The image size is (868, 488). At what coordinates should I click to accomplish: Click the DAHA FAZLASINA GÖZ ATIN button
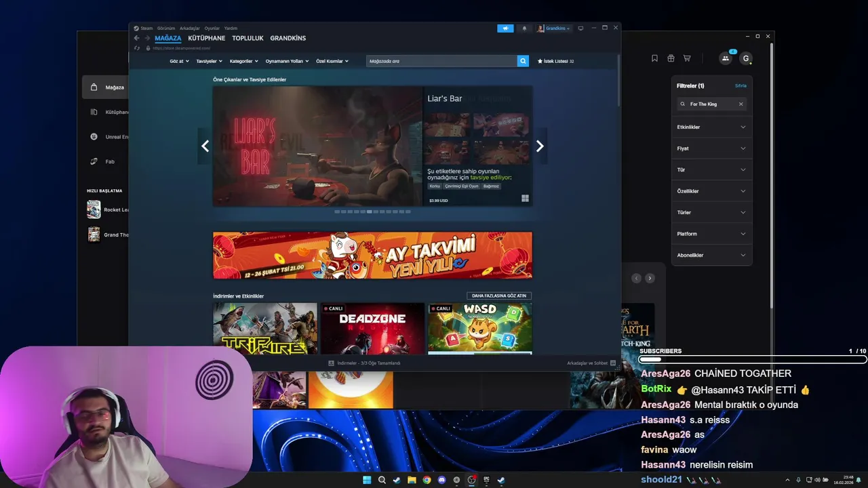(x=499, y=296)
